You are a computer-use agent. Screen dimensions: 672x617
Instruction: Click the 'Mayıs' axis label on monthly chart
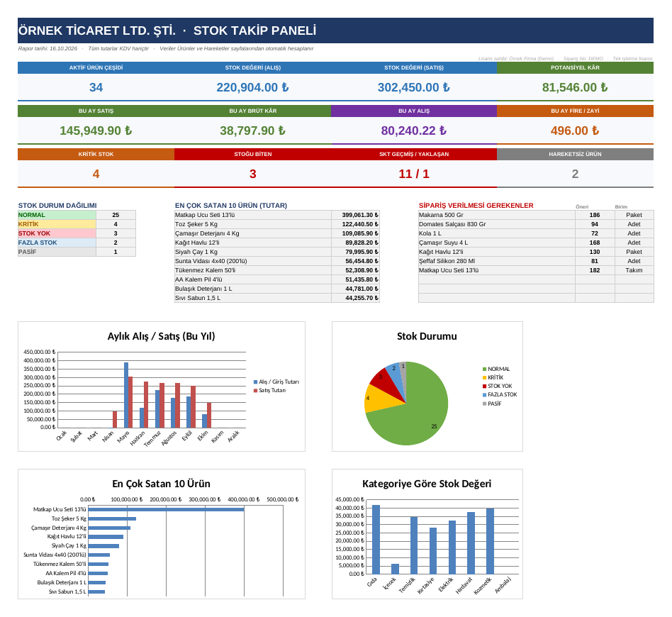[x=123, y=437]
